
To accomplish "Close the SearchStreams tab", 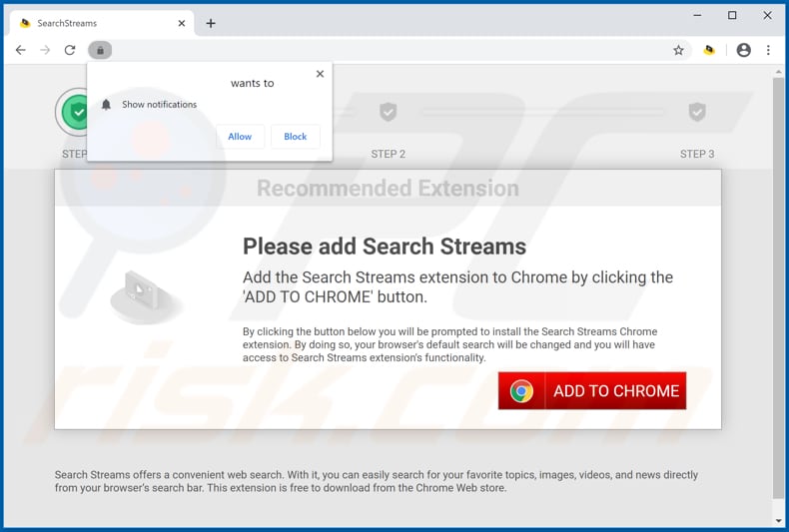I will pyautogui.click(x=182, y=23).
